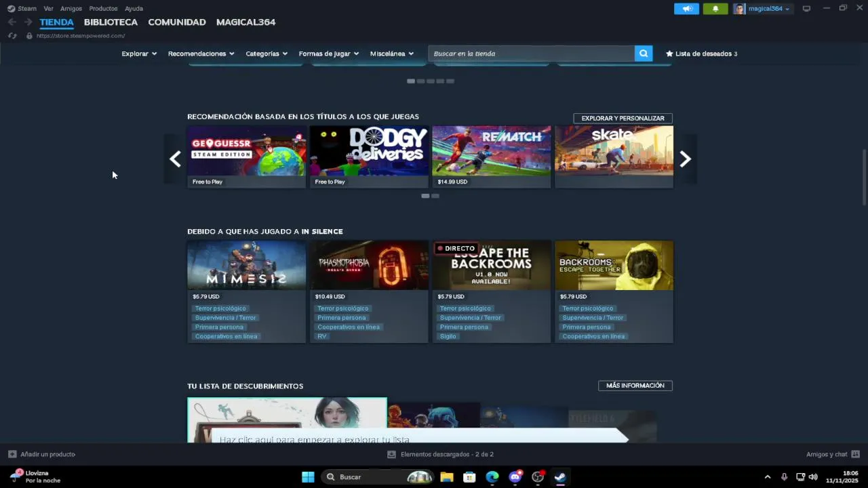Click the Terror psicológico tag under Mimesis
The image size is (868, 488).
[220, 308]
